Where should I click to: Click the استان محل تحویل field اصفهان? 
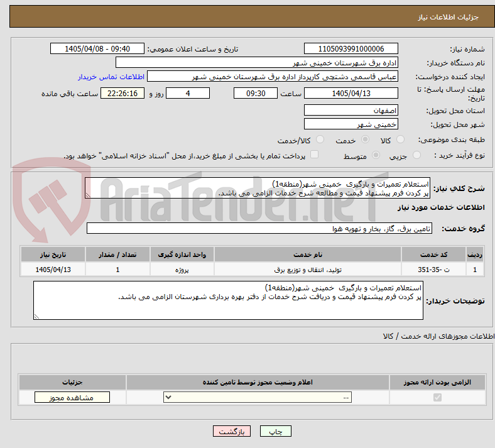click(x=351, y=110)
